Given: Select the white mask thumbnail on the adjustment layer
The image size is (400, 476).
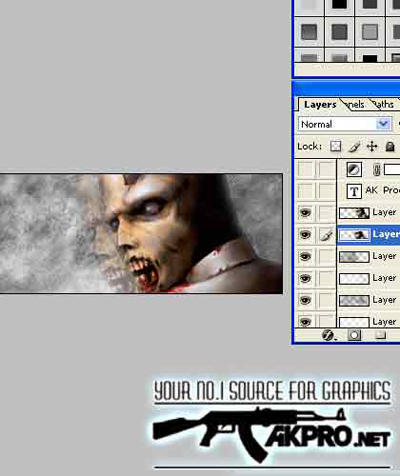Looking at the screenshot, I should point(392,169).
